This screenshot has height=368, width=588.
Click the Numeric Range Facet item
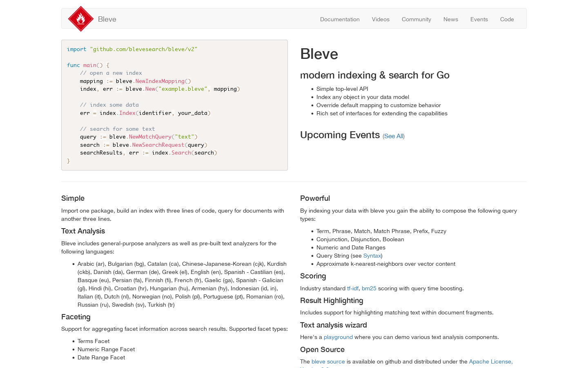click(106, 349)
